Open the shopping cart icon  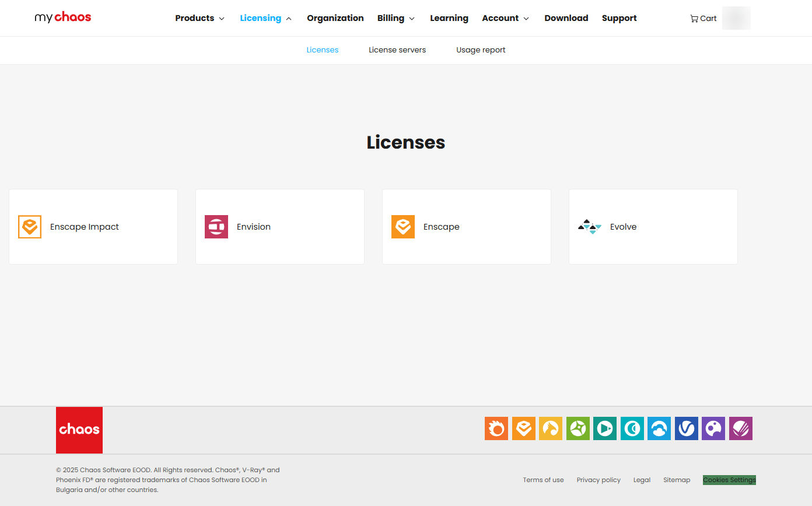point(694,19)
